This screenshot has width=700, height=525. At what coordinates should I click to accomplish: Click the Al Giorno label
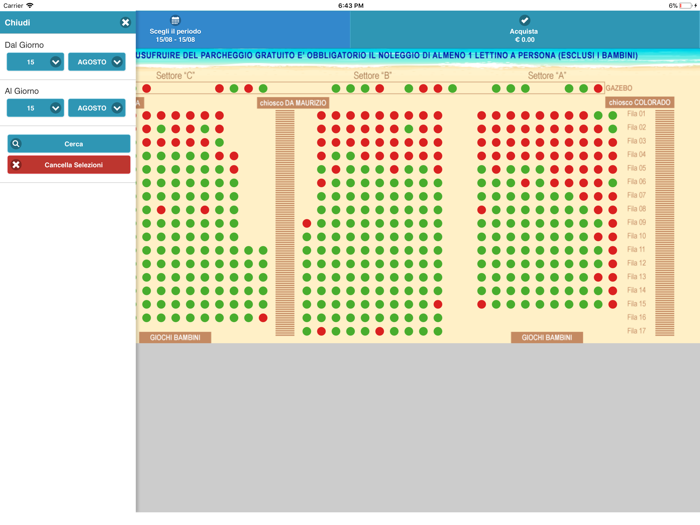click(x=22, y=91)
